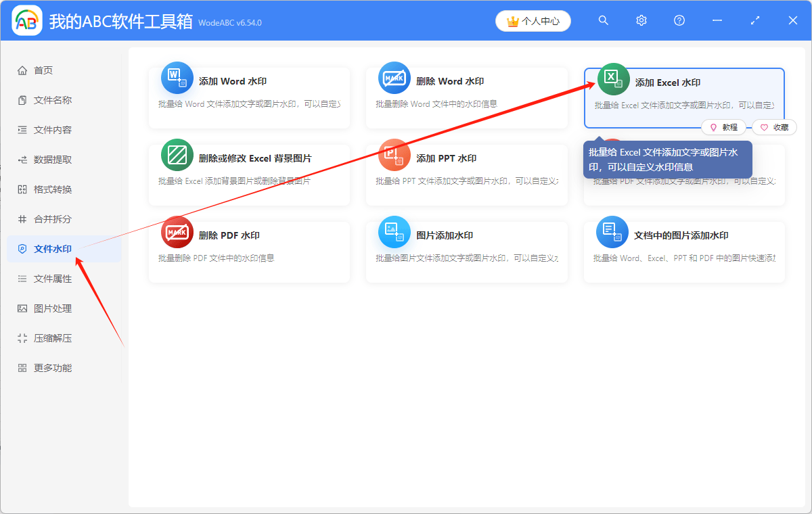
Task: Click the 文档中的图片添加水印 icon
Action: click(612, 232)
